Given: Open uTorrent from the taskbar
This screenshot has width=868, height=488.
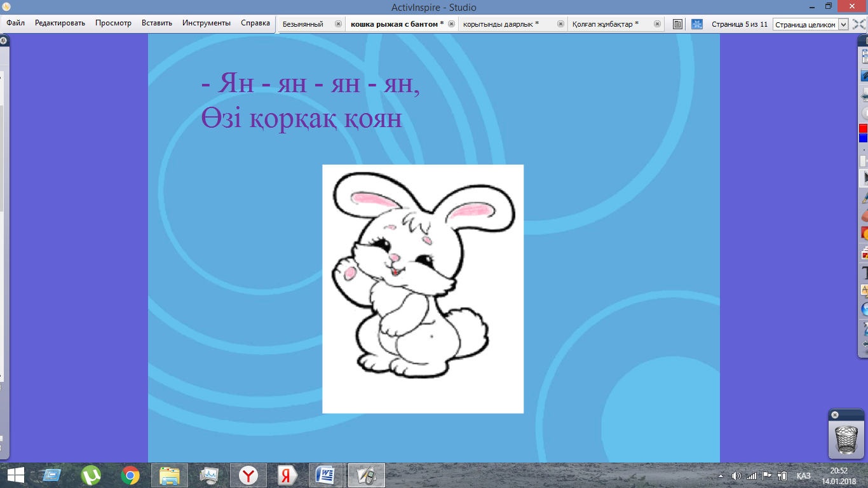Looking at the screenshot, I should coord(91,475).
